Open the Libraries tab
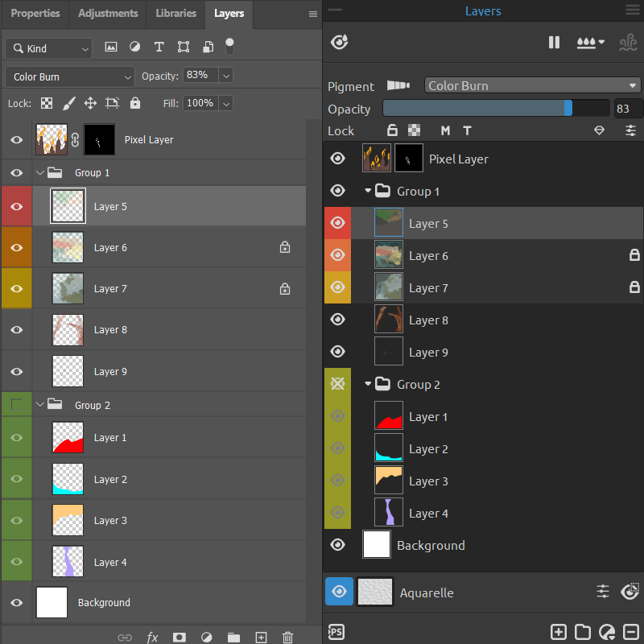Viewport: 644px width, 644px height. 175,13
